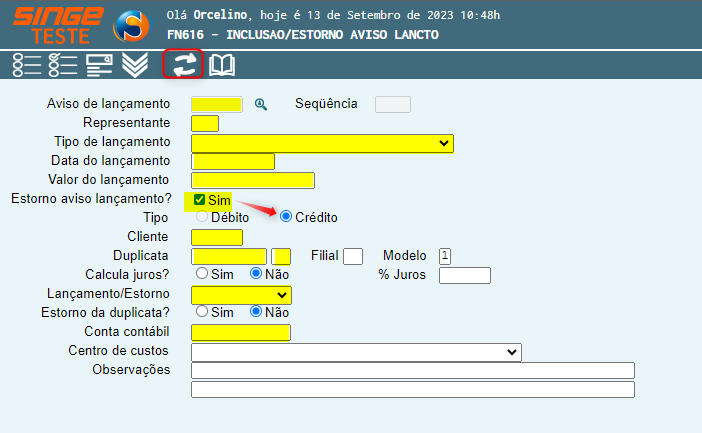Screen dimensions: 702x433
Task: Click the magnifier next to Aviso de lançamento
Action: pyautogui.click(x=261, y=104)
